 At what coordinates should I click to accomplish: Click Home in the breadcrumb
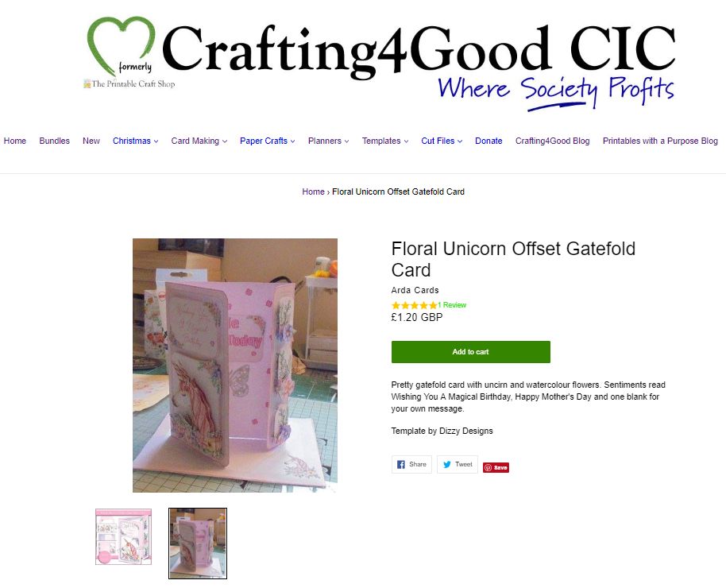pos(313,191)
